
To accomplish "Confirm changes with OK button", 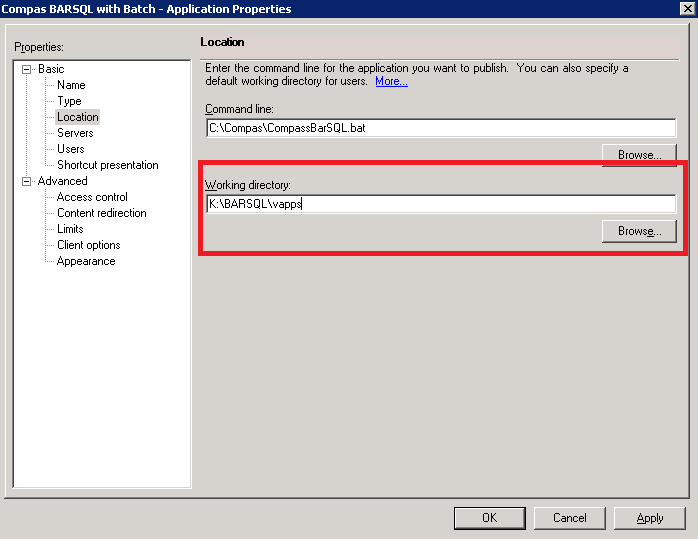I will point(490,518).
